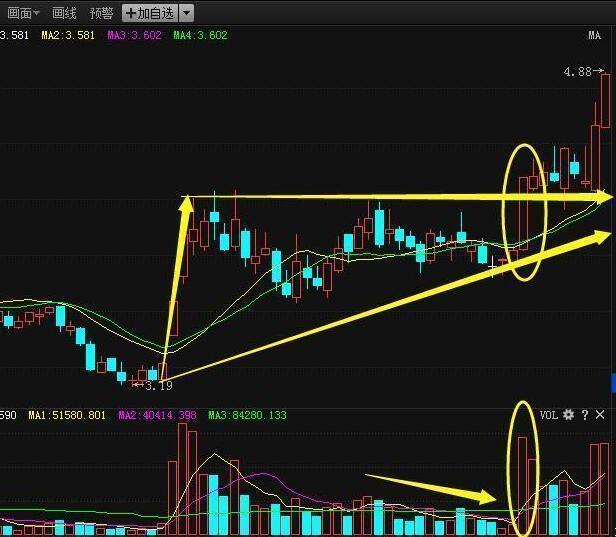This screenshot has width=616, height=537.
Task: Click the 加自选 add-to-watchlist button
Action: tap(150, 14)
